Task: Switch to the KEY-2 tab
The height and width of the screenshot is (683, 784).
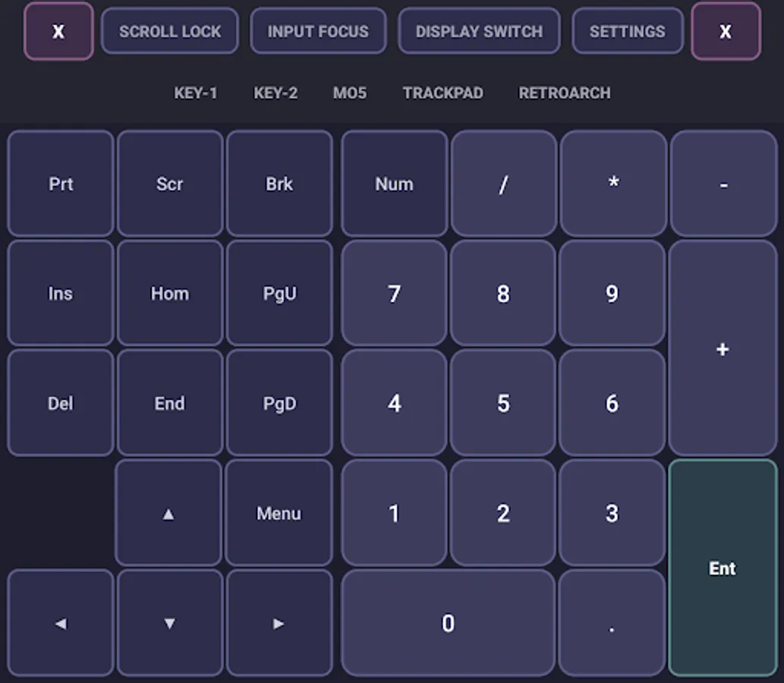Action: click(x=276, y=93)
